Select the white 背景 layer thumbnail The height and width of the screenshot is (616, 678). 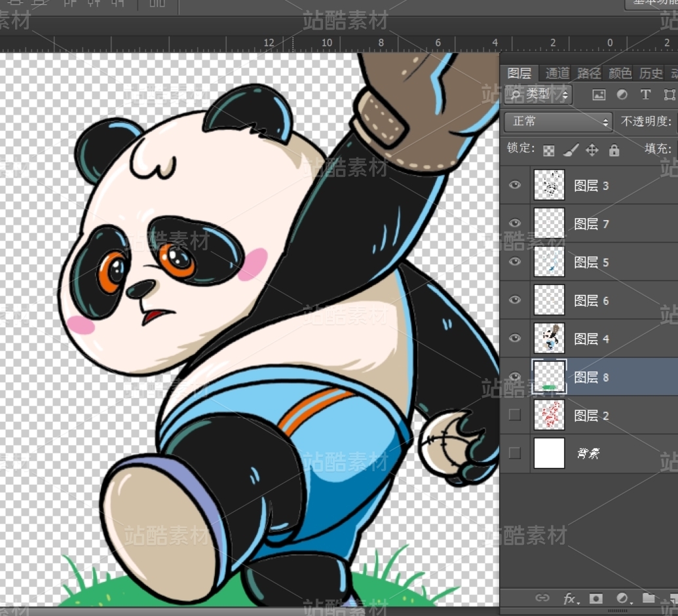(x=549, y=453)
